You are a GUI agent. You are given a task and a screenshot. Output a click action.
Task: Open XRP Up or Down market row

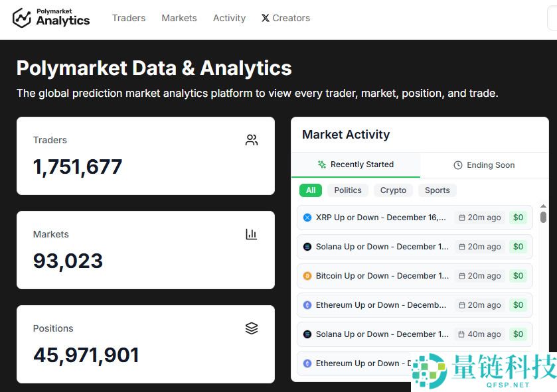(380, 218)
